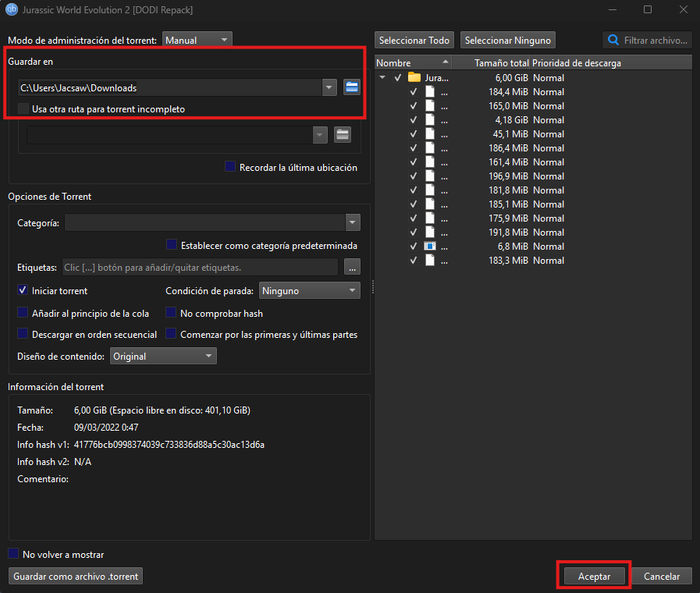The height and width of the screenshot is (593, 700).
Task: Tick 'No comprobar hash' checkbox
Action: point(171,312)
